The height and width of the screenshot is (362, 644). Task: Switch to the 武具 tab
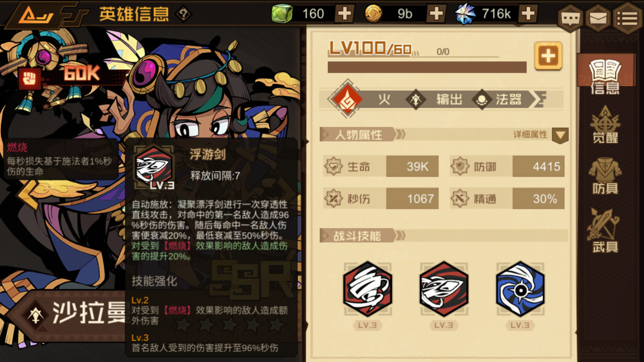click(605, 230)
